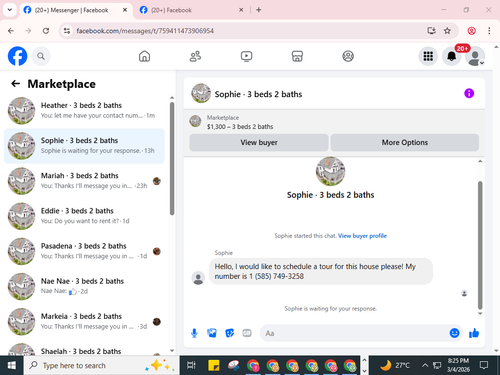Open the Facebook logo home link

pos(17,56)
